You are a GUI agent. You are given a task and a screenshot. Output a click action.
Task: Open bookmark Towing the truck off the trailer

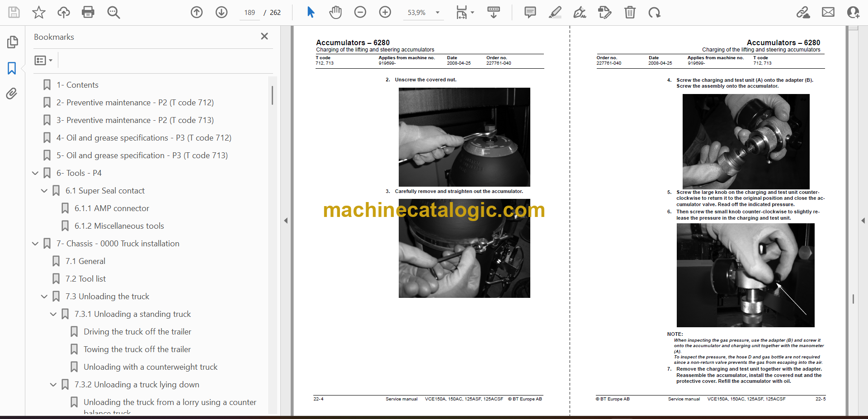(137, 349)
